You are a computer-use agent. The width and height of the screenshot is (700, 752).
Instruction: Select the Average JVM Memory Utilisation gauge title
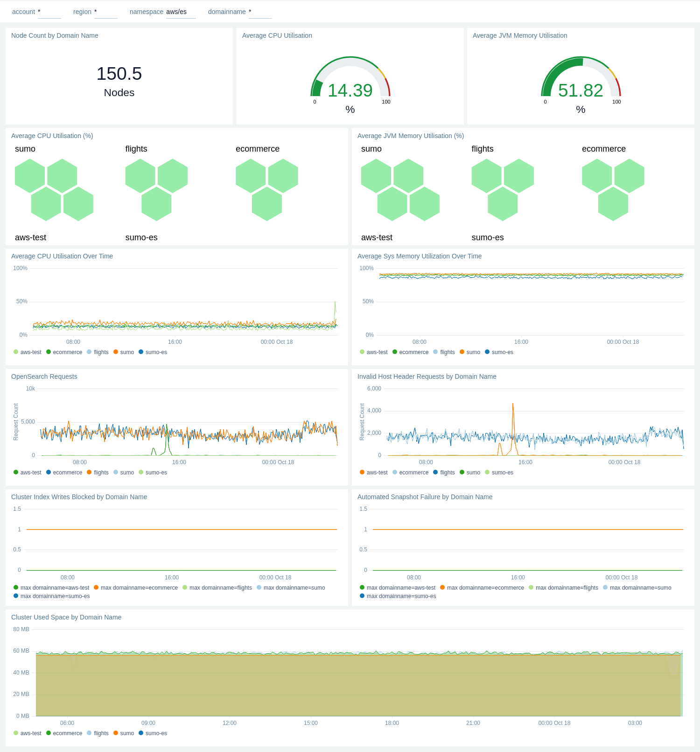[x=520, y=35]
